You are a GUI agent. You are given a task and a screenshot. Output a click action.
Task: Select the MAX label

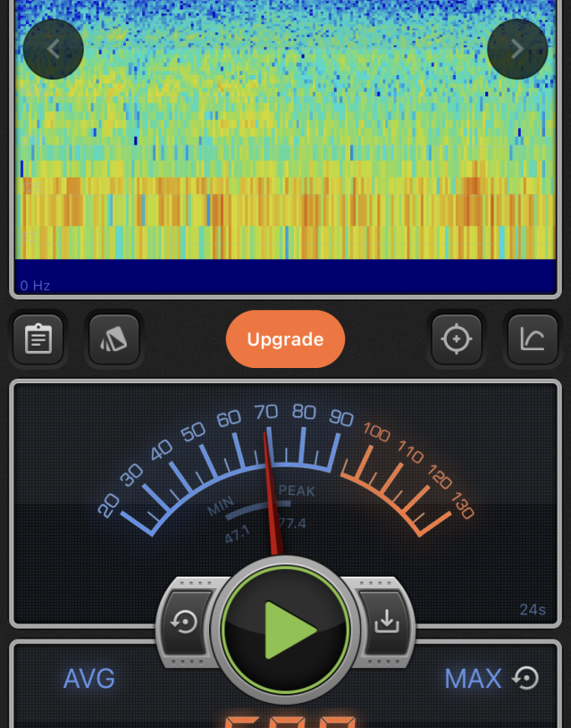click(x=473, y=679)
